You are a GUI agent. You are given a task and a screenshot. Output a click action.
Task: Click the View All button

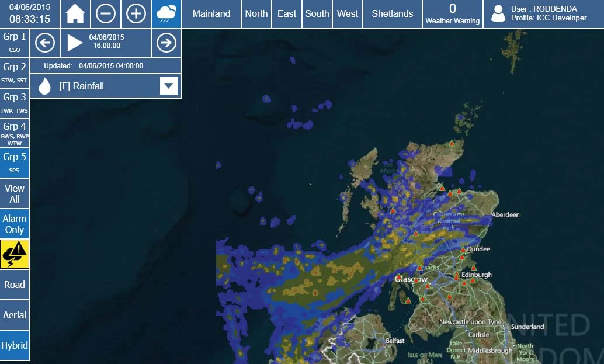(14, 193)
